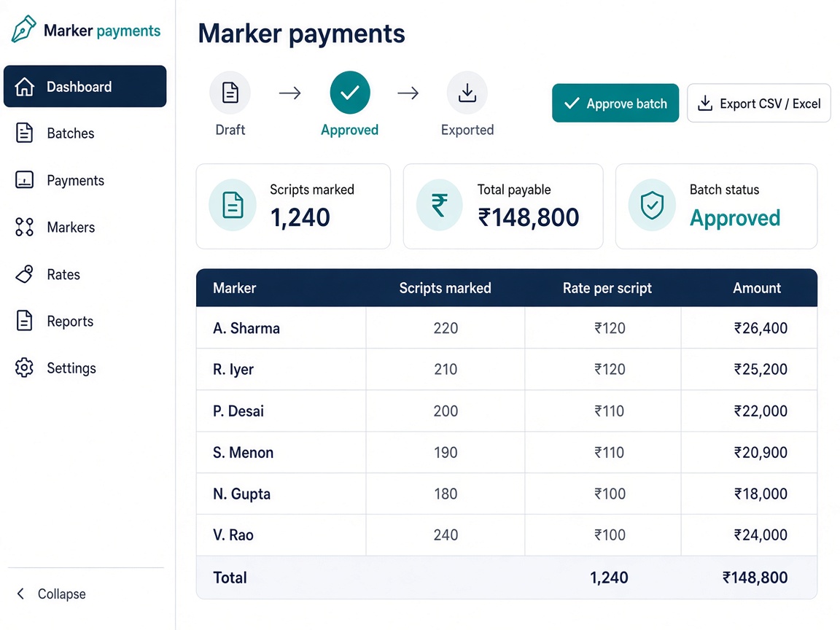
Task: Select marker N. Gupta
Action: (241, 494)
